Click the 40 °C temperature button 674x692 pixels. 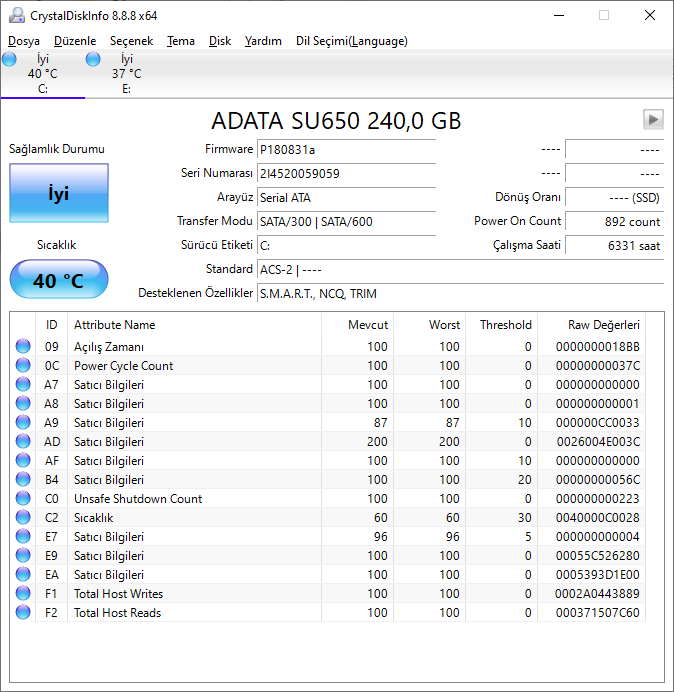58,280
